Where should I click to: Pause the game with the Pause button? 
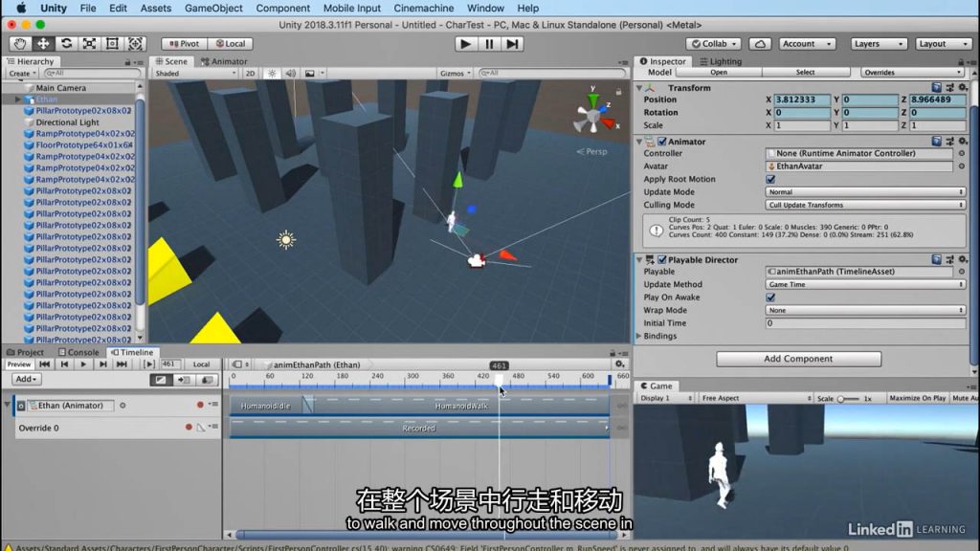(489, 44)
